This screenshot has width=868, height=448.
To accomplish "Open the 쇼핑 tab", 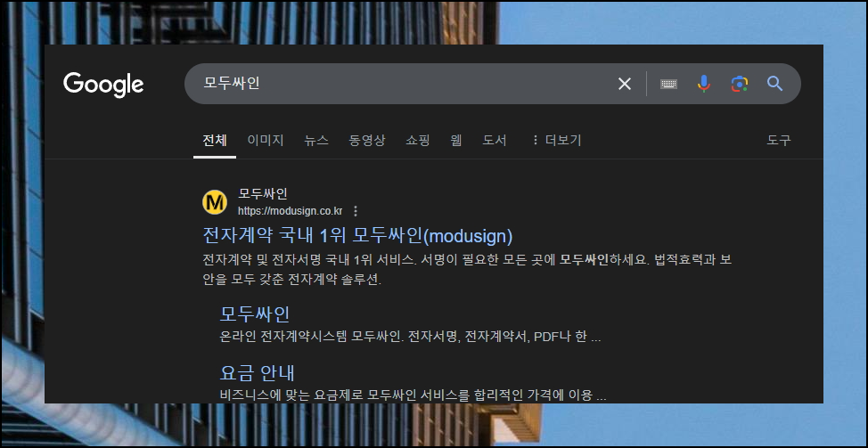I will (417, 141).
